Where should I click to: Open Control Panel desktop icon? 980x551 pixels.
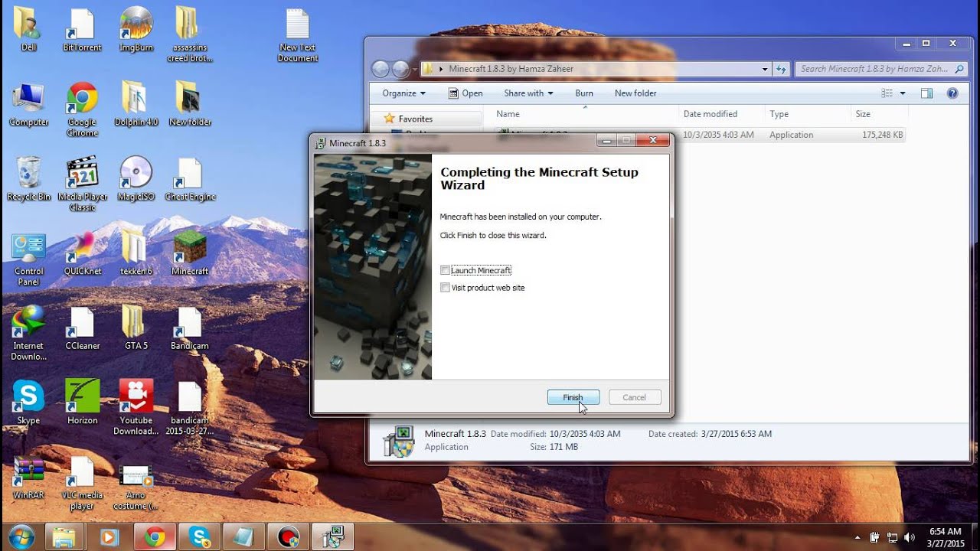[28, 259]
